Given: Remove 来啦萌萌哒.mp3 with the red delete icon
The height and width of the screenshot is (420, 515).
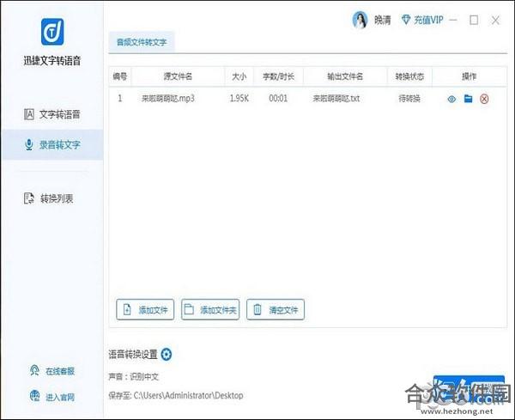Looking at the screenshot, I should pos(484,99).
